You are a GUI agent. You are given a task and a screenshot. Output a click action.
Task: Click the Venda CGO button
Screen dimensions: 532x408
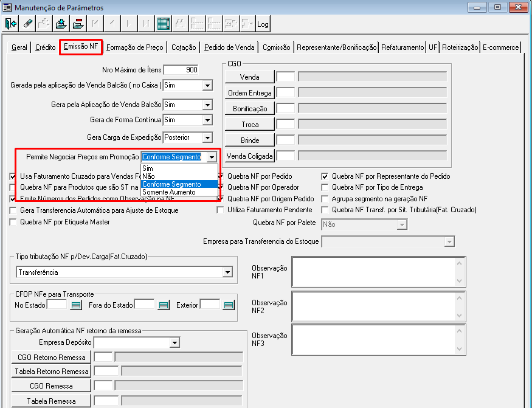(x=250, y=77)
